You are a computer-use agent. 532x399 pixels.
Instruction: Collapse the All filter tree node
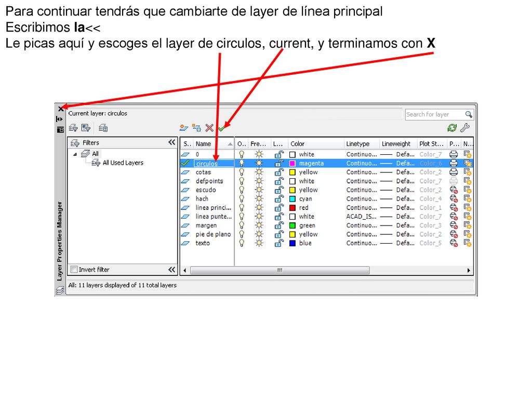(x=75, y=154)
